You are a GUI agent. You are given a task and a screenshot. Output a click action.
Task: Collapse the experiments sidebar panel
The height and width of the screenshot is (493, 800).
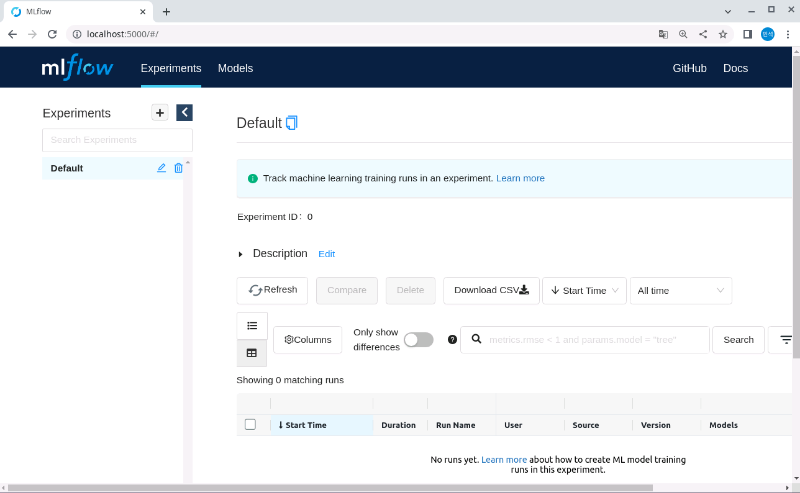pos(184,113)
